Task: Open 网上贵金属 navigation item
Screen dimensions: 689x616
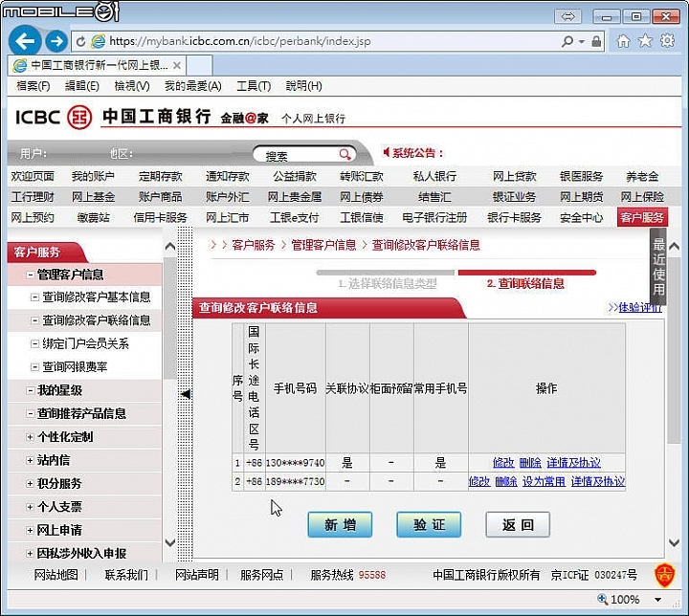Action: [x=295, y=197]
